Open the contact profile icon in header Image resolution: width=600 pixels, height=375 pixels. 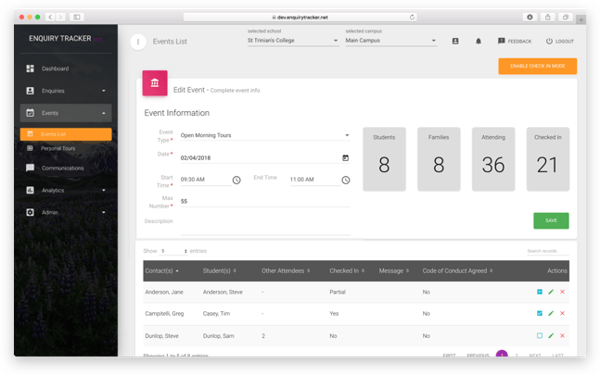pyautogui.click(x=455, y=41)
